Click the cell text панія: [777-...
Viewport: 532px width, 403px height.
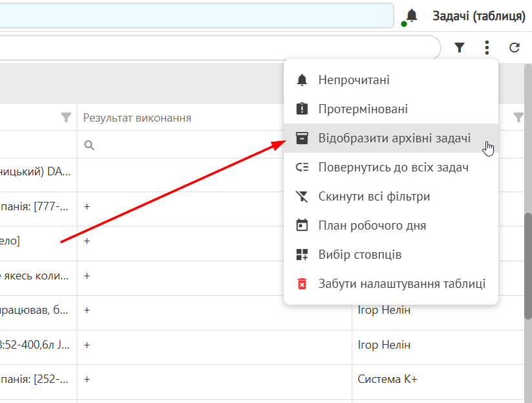34,206
